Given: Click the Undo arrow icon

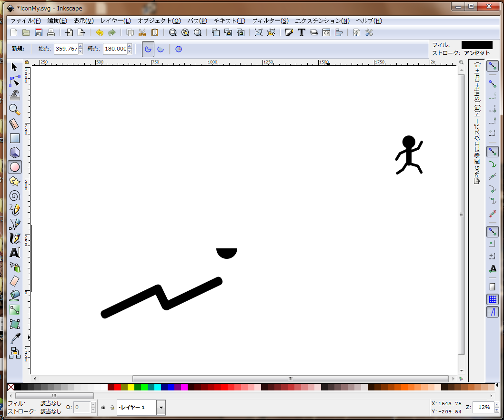Looking at the screenshot, I should [x=99, y=33].
